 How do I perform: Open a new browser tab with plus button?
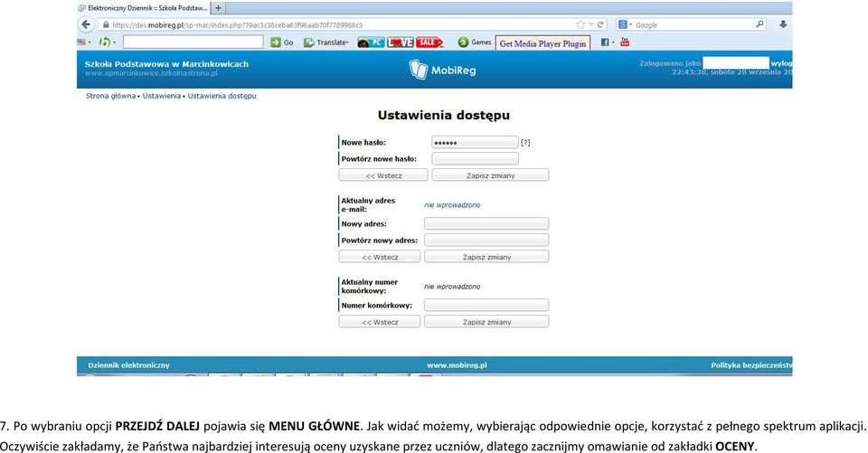click(219, 8)
